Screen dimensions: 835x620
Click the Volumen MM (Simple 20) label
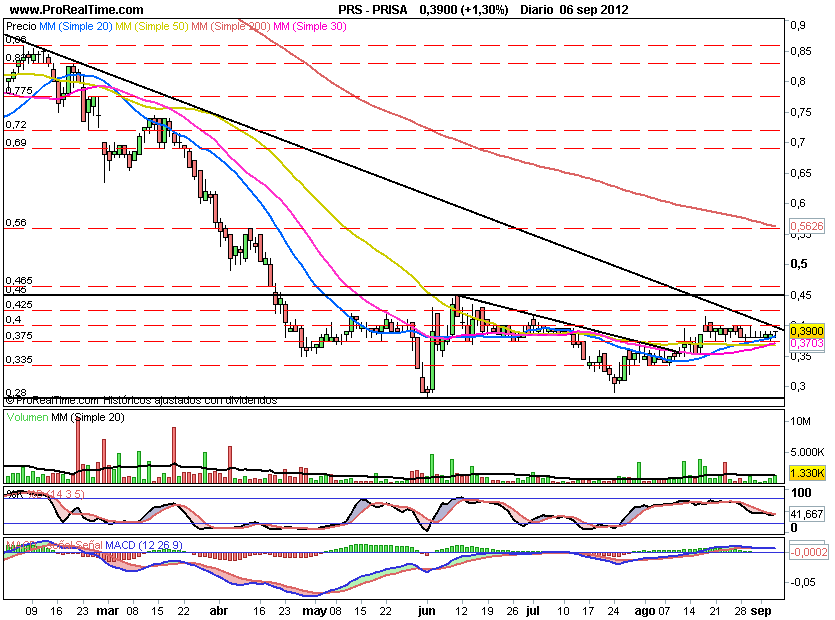pos(65,418)
